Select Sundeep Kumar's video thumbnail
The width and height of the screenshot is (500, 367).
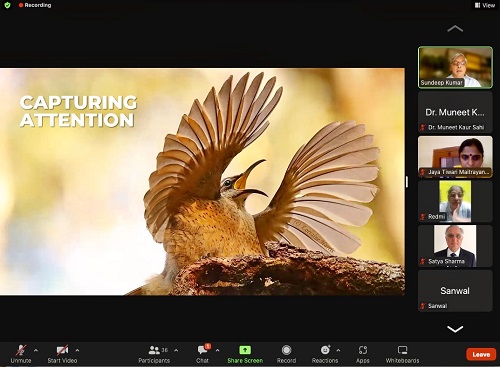(455, 68)
